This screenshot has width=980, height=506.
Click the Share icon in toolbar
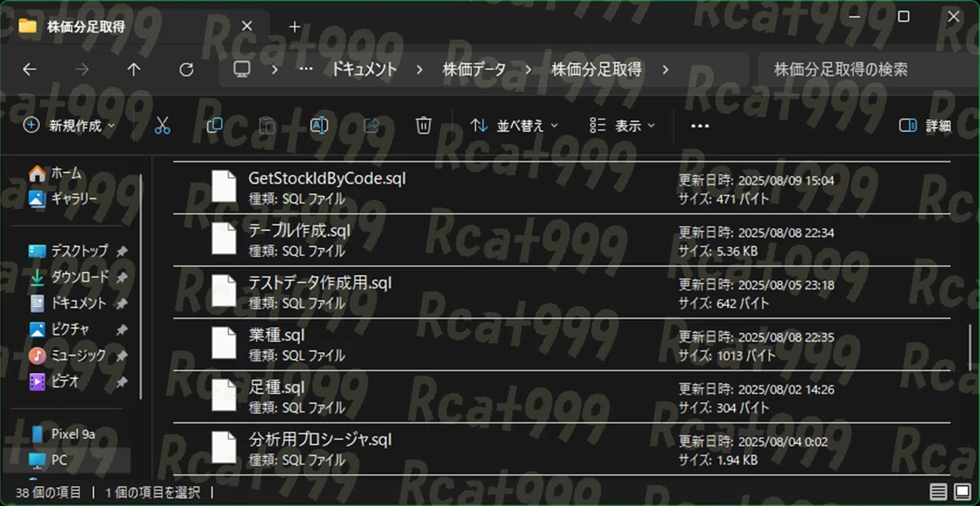[372, 126]
